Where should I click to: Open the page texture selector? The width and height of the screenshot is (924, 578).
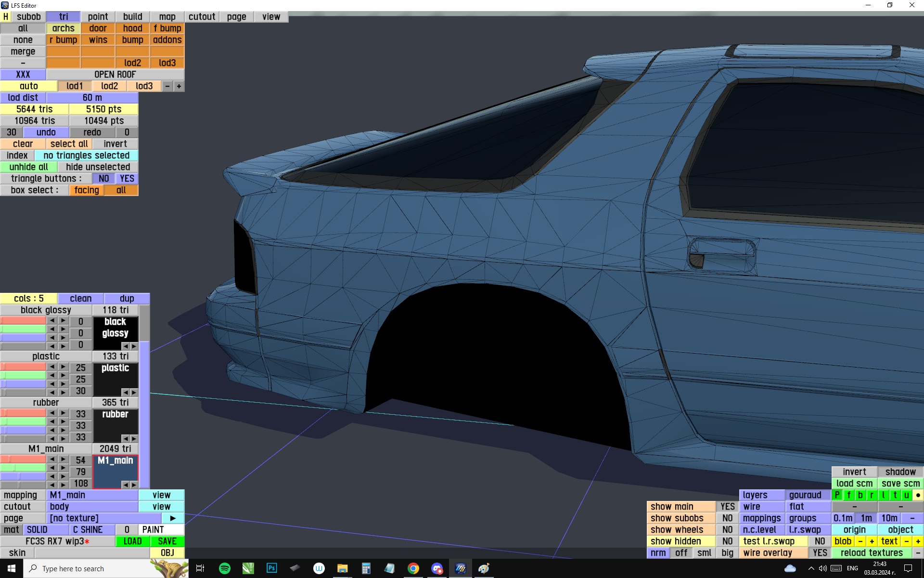(103, 518)
